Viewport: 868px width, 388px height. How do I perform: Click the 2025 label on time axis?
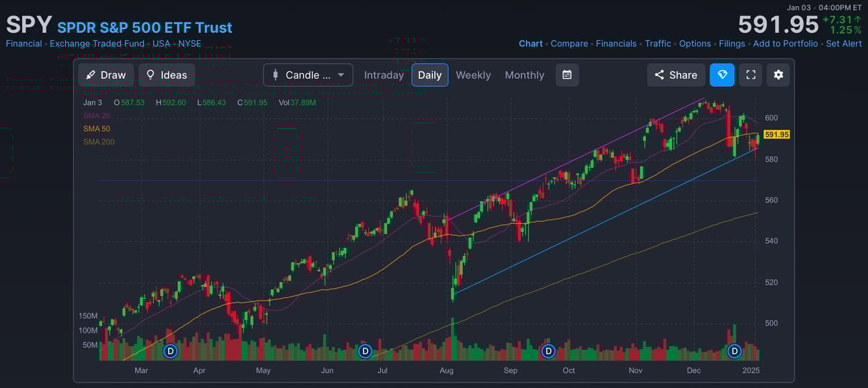[x=751, y=371]
